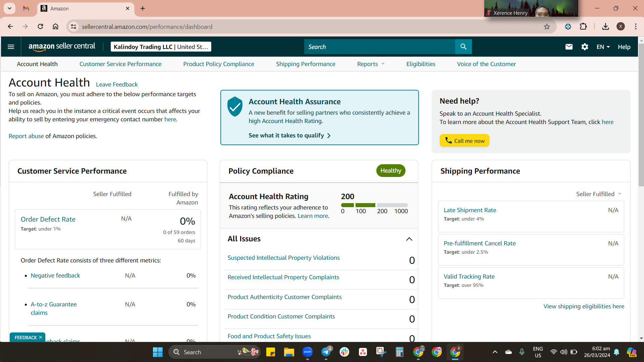This screenshot has width=644, height=362.
Task: Open the messages envelope icon
Action: [569, 47]
